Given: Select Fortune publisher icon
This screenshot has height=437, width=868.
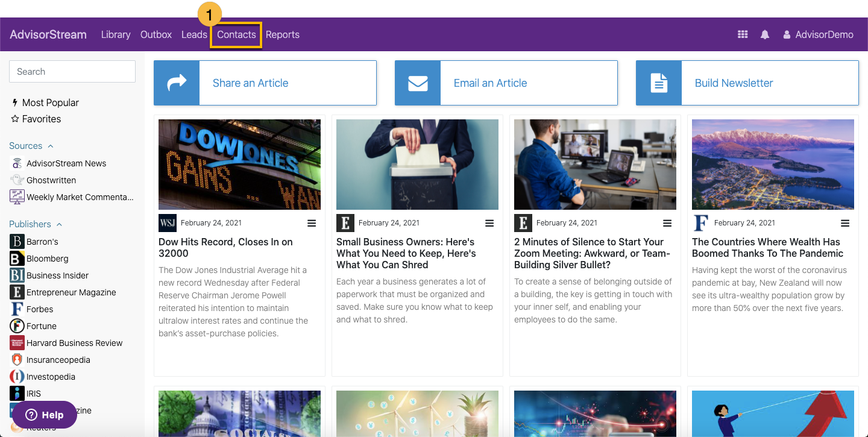Looking at the screenshot, I should point(17,326).
